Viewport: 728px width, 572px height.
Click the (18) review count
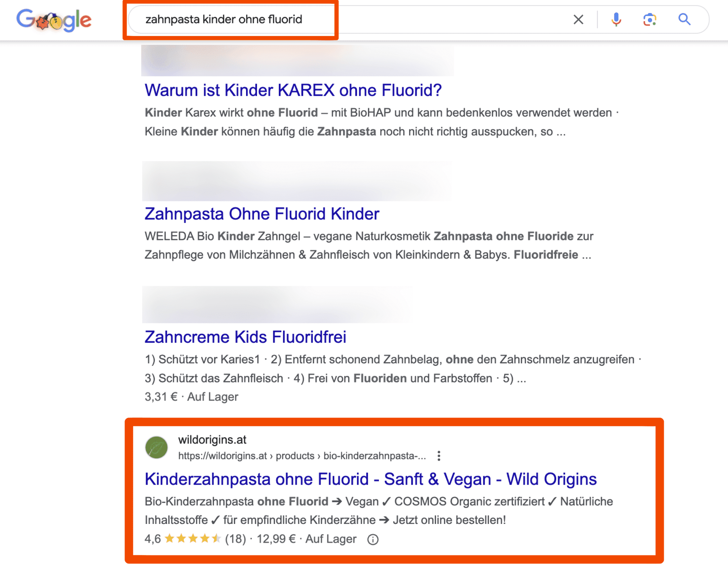coord(236,539)
